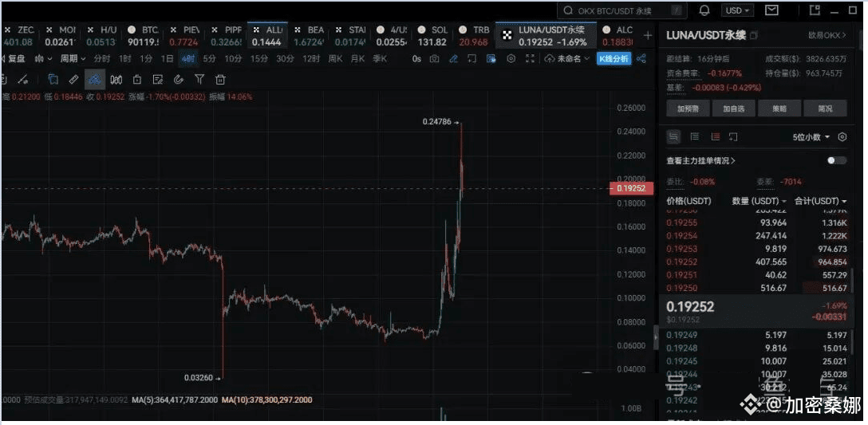Select the 1日 timeframe
Viewport: 868px width, 425px height.
[168, 58]
